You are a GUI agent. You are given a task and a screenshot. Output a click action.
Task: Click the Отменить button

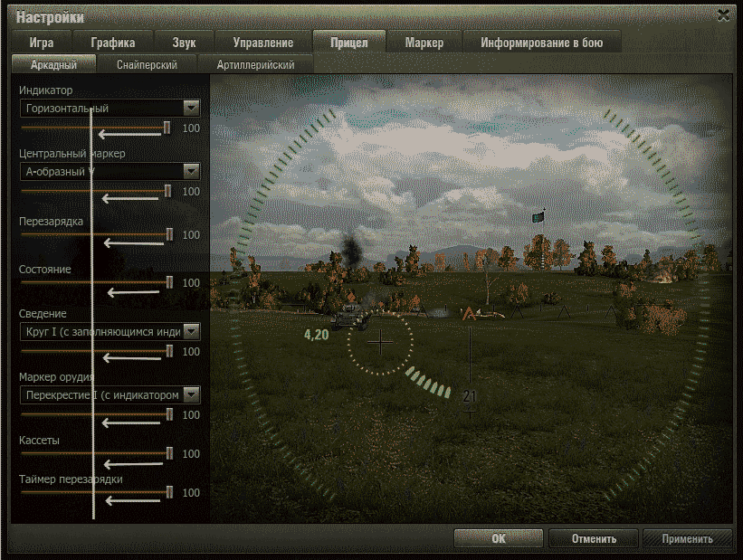[x=594, y=538]
